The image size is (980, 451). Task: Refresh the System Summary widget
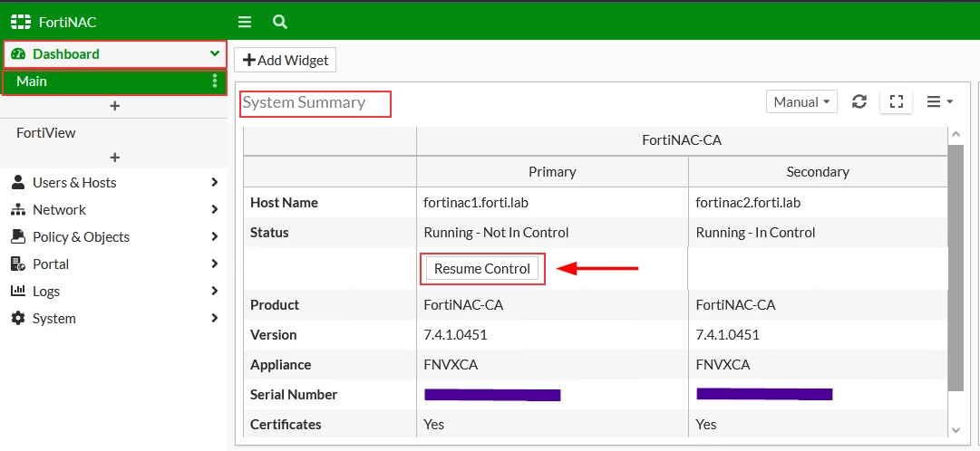click(x=859, y=101)
